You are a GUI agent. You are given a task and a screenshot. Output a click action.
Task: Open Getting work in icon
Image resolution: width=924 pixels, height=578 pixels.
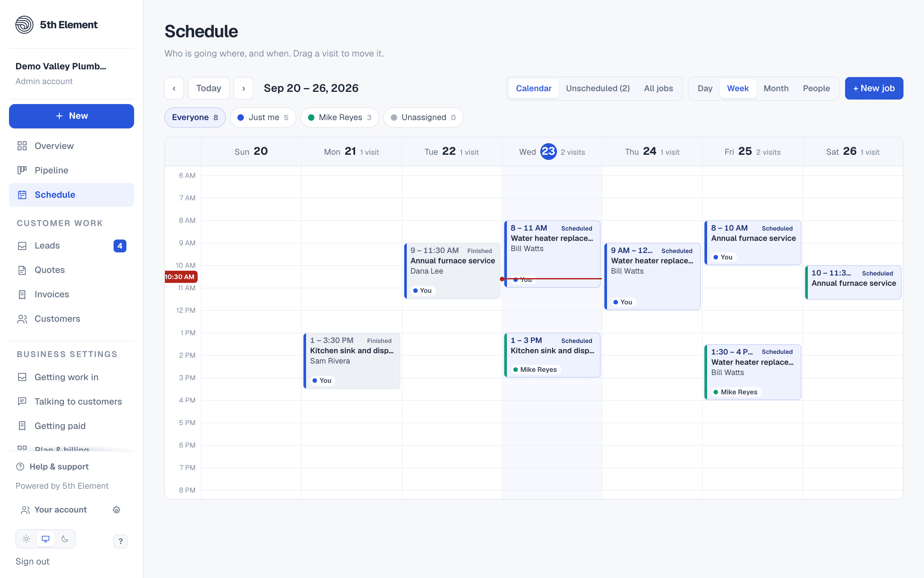(x=22, y=377)
